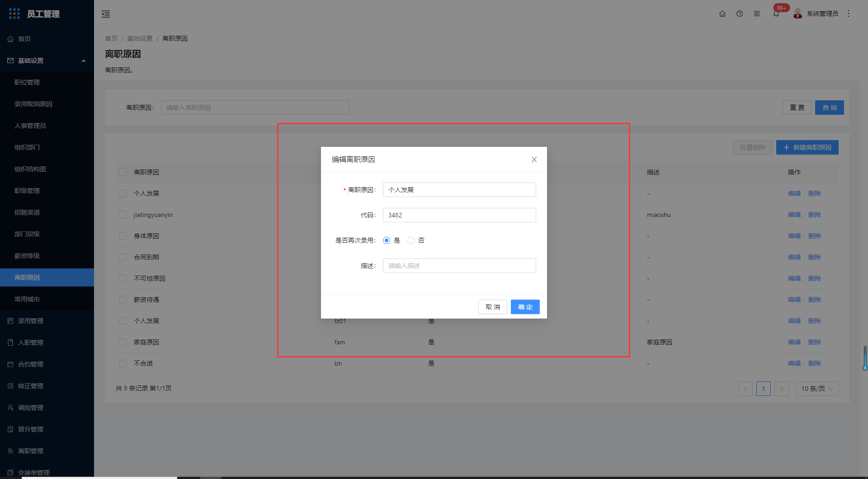Screen dimensions: 868x479
Task: Collapse the sidebar with menu fold icon
Action: click(x=106, y=14)
